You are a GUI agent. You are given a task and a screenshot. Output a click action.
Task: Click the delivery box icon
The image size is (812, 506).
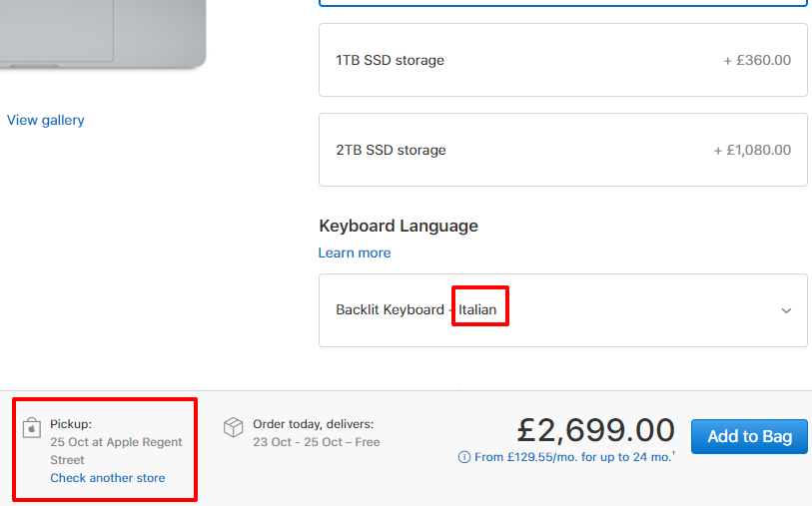[x=233, y=427]
